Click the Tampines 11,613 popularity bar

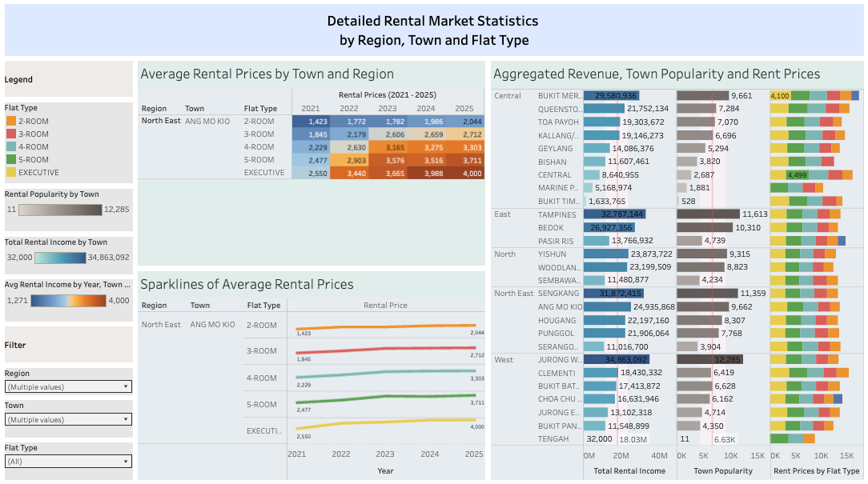click(708, 214)
